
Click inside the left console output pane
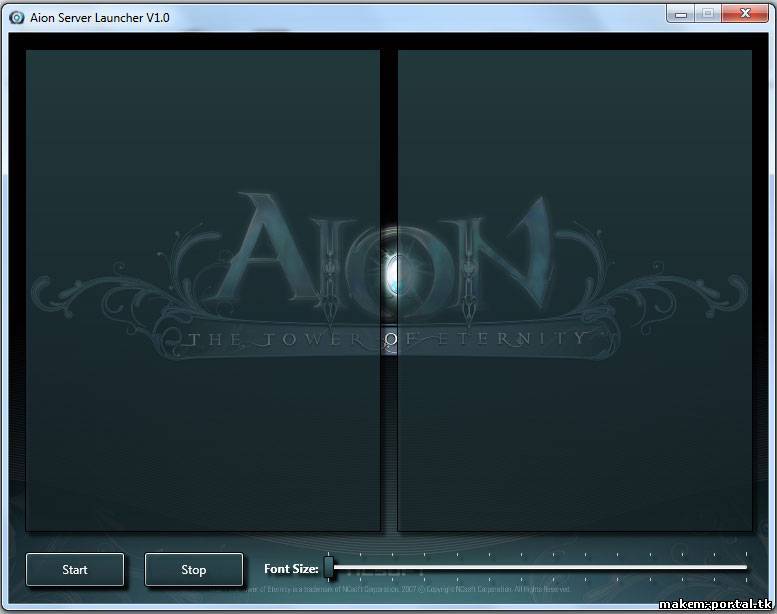coord(203,290)
